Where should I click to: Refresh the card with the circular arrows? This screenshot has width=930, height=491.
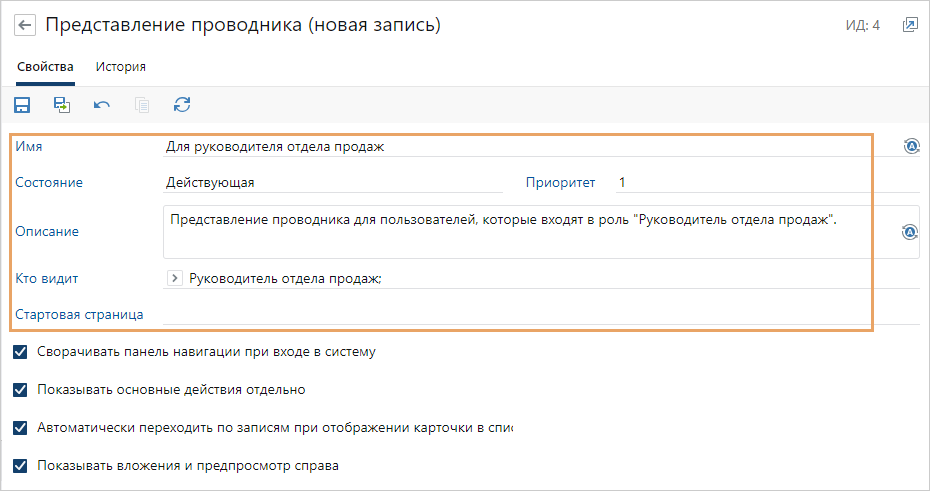[182, 104]
